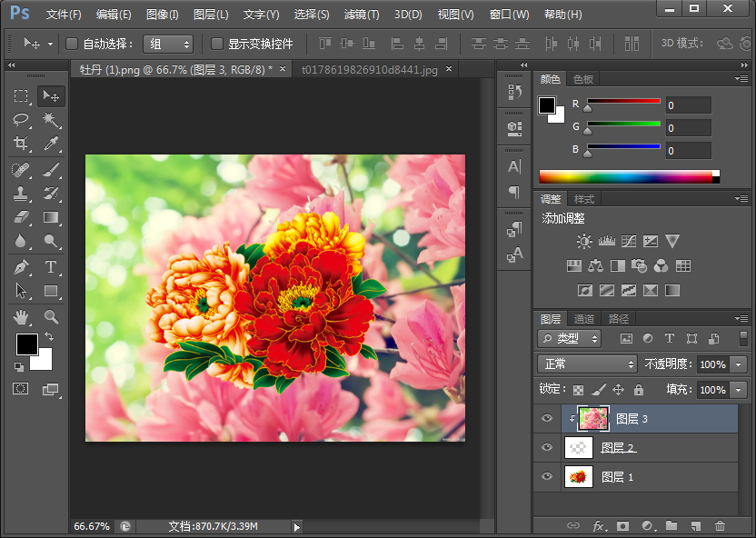
Task: Select the Rectangle shape tool
Action: [51, 291]
